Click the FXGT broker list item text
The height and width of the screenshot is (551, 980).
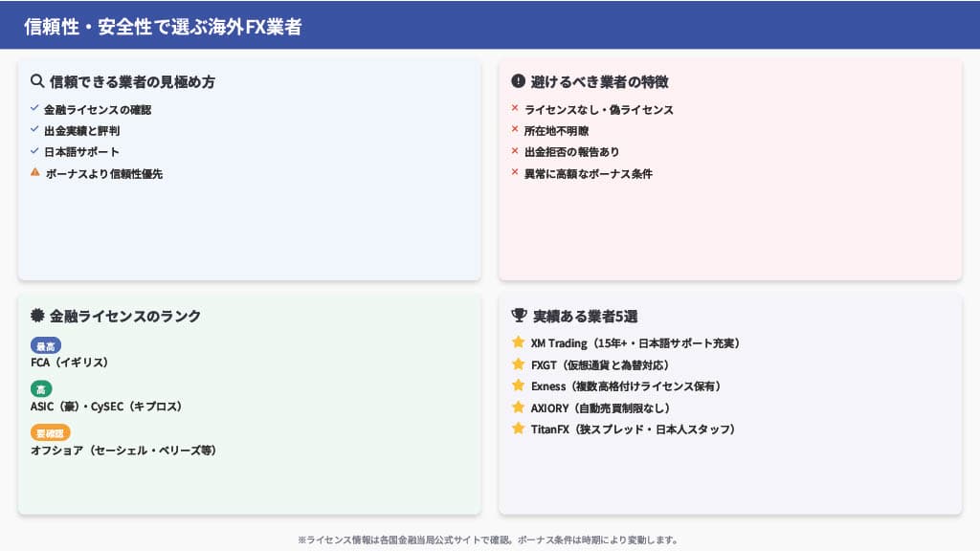pos(599,364)
